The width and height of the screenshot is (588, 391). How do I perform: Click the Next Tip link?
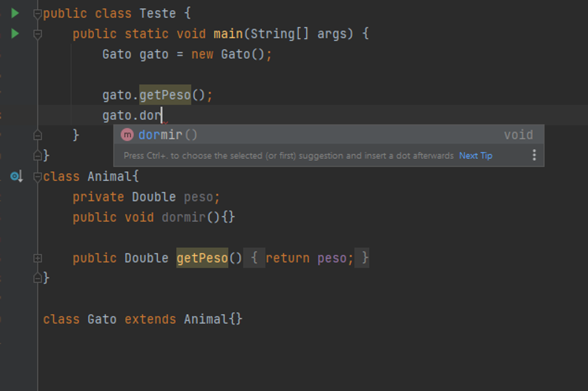click(475, 155)
